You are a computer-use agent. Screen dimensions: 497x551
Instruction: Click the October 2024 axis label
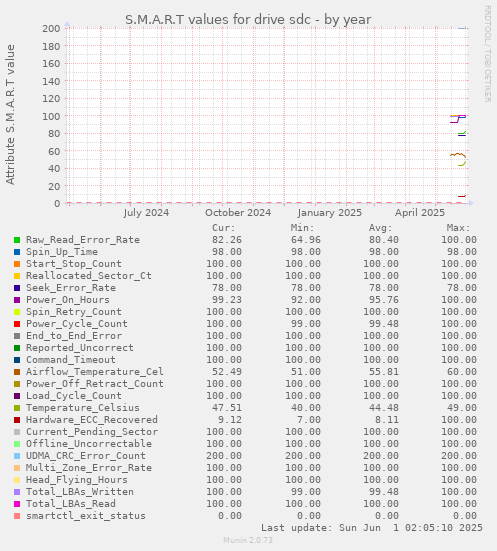pyautogui.click(x=238, y=213)
